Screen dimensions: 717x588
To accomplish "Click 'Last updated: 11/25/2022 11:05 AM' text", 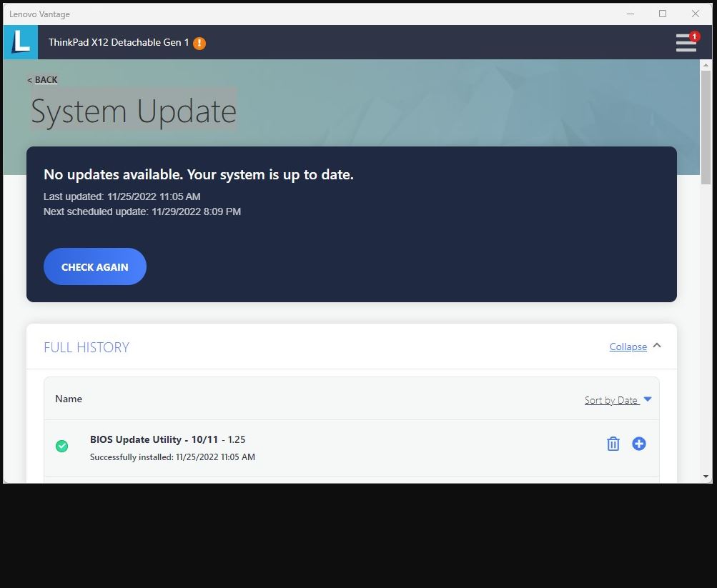I will point(122,196).
